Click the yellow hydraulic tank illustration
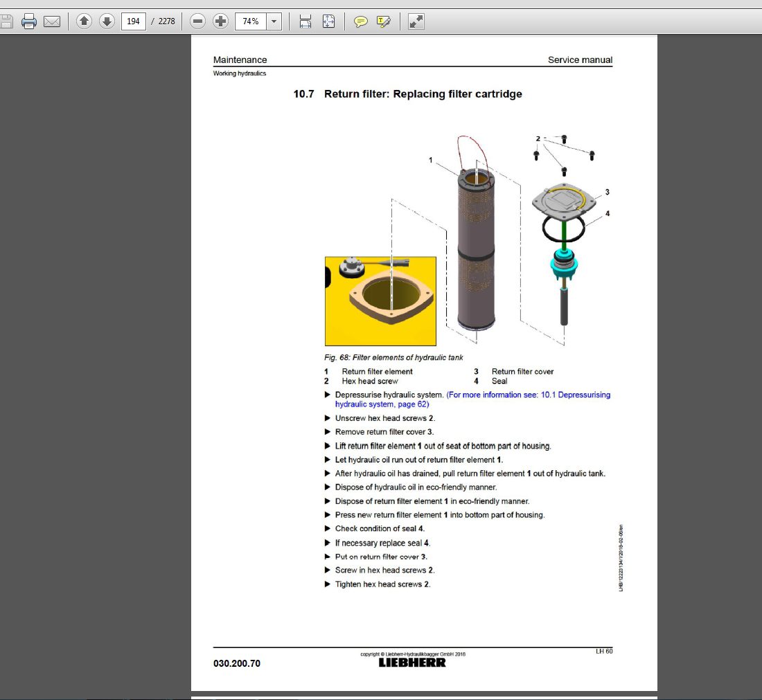The width and height of the screenshot is (762, 700). click(380, 301)
